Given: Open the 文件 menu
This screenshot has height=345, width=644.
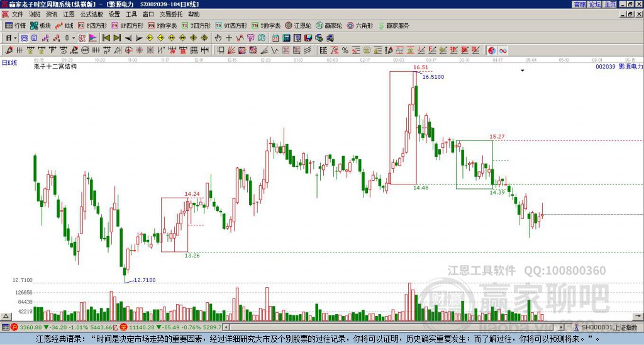Looking at the screenshot, I should pyautogui.click(x=18, y=14).
